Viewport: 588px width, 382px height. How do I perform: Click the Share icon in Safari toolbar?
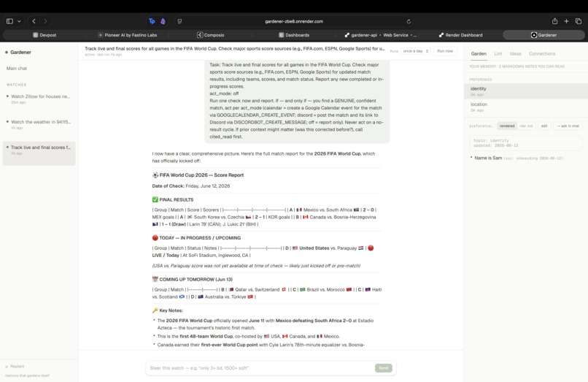point(554,21)
